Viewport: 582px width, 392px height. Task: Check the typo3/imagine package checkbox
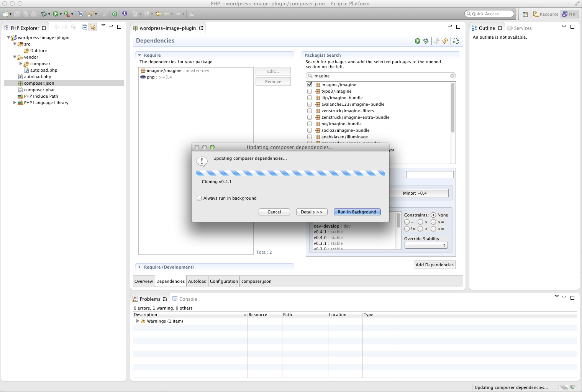coord(310,91)
